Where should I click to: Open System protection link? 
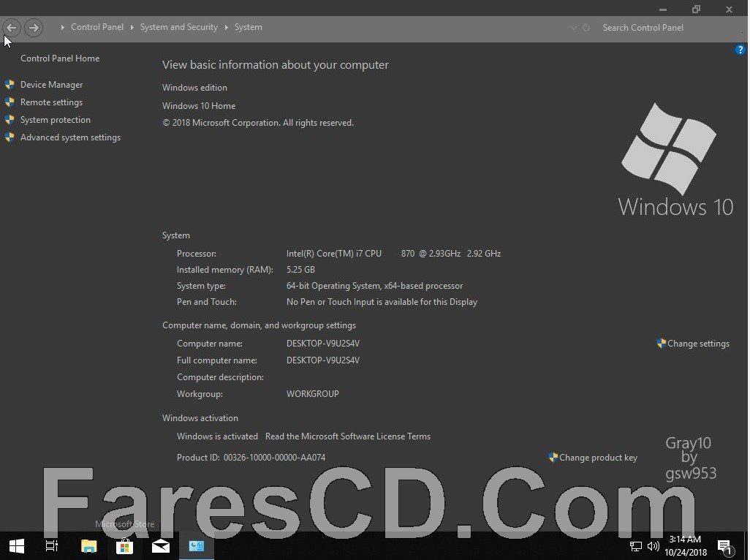(x=56, y=120)
